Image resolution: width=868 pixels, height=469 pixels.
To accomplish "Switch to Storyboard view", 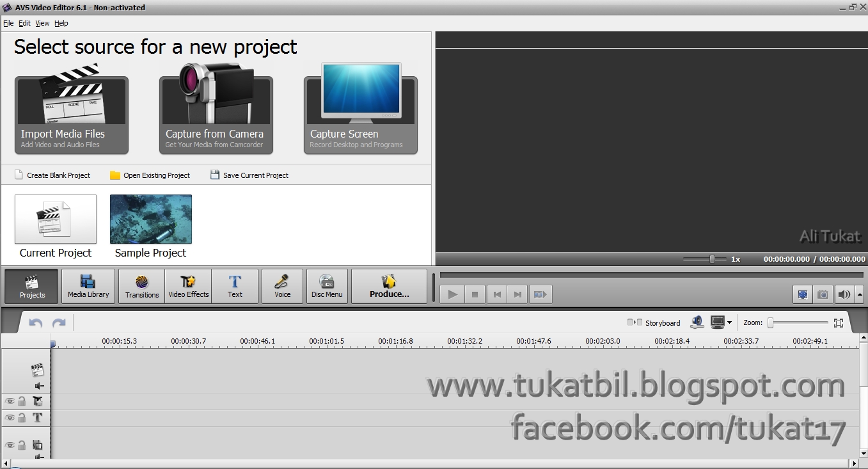I will (x=654, y=323).
